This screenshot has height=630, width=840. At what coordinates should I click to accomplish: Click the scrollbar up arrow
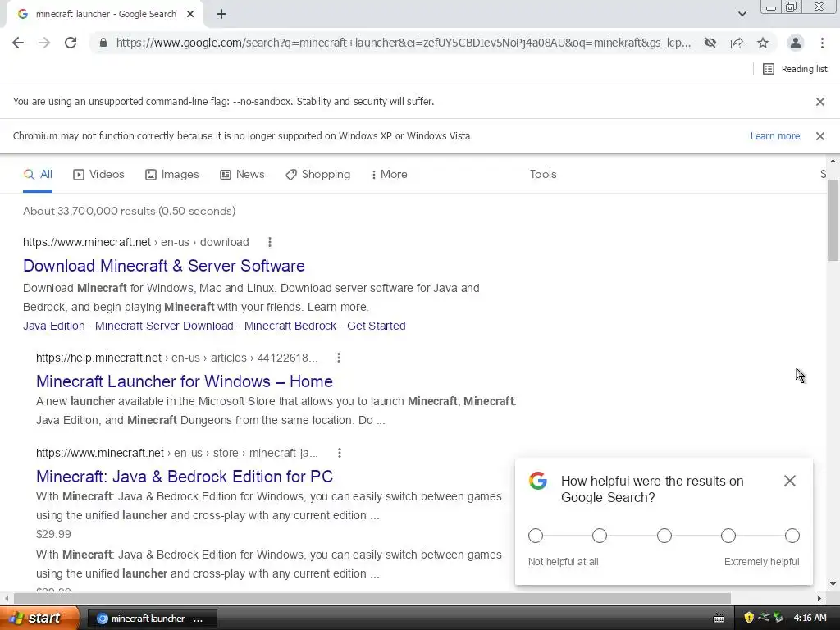point(833,161)
